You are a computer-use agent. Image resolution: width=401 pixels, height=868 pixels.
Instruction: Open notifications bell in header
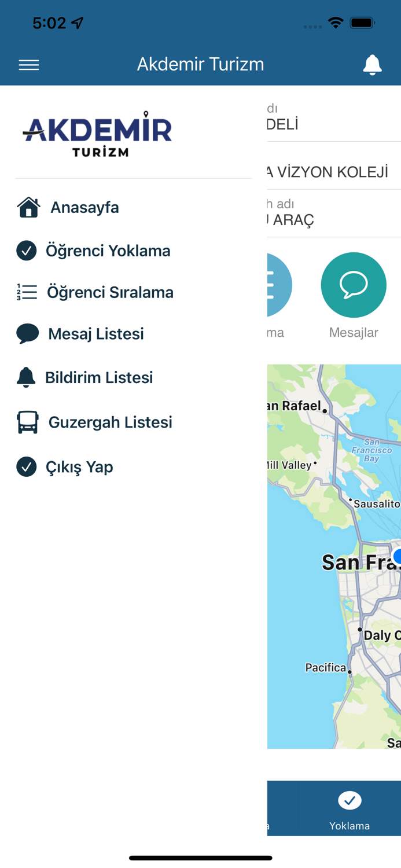(372, 65)
